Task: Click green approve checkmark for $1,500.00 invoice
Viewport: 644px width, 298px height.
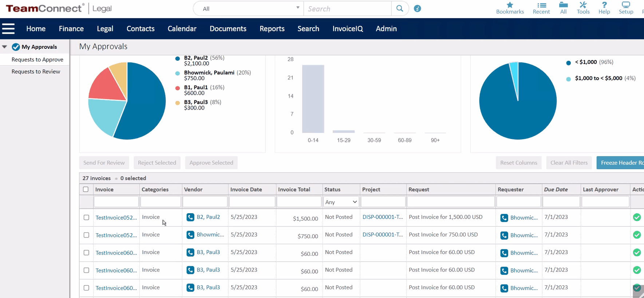Action: tap(637, 217)
